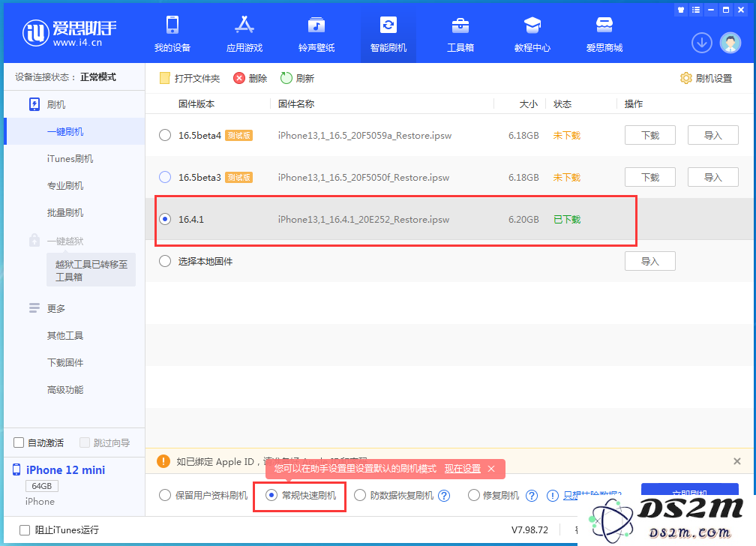
Task: Open the 智能刷机 flashing tab
Action: [388, 34]
